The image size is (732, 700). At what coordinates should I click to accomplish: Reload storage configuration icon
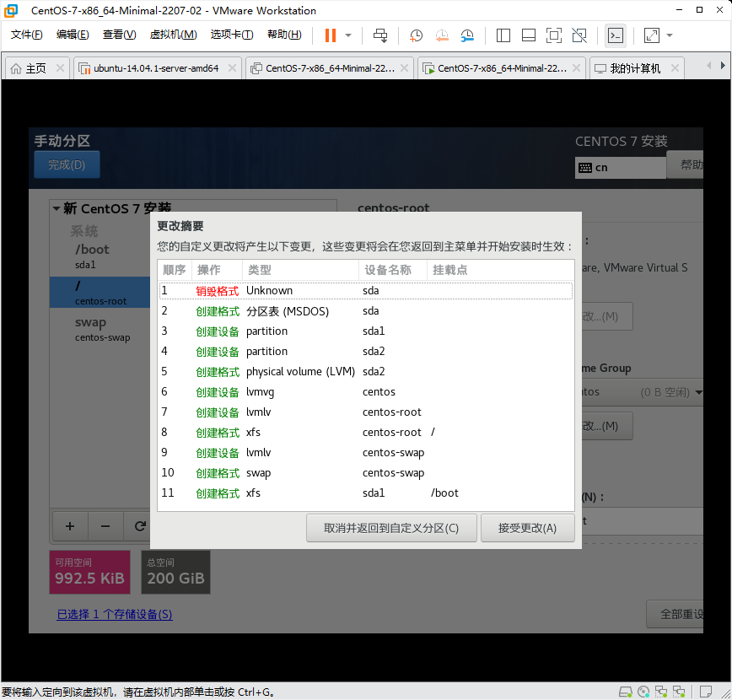139,526
